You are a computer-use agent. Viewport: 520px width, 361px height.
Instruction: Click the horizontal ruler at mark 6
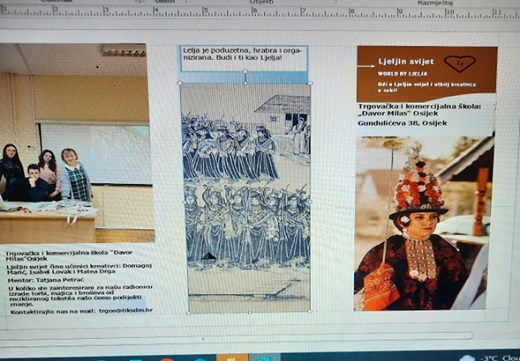(255, 12)
